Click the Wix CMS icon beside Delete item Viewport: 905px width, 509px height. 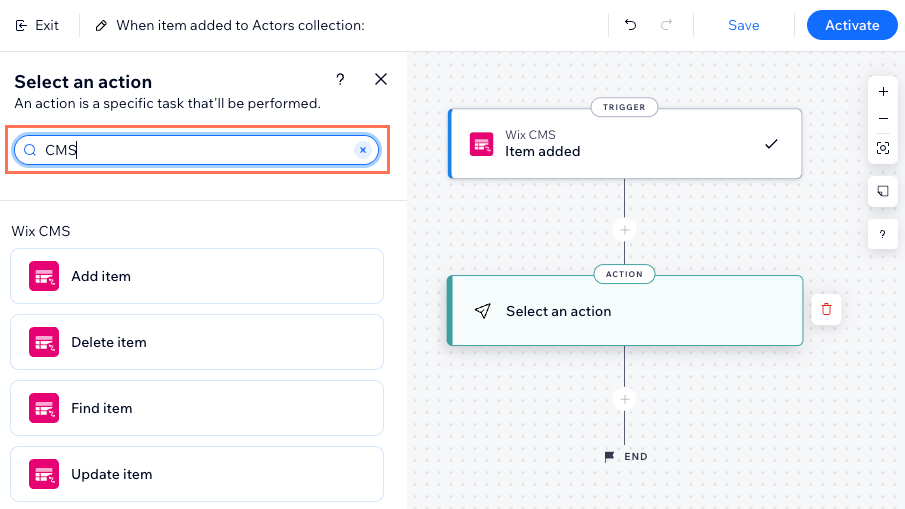point(44,342)
